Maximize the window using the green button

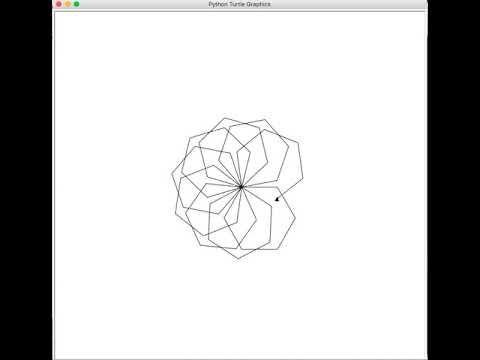76,4
